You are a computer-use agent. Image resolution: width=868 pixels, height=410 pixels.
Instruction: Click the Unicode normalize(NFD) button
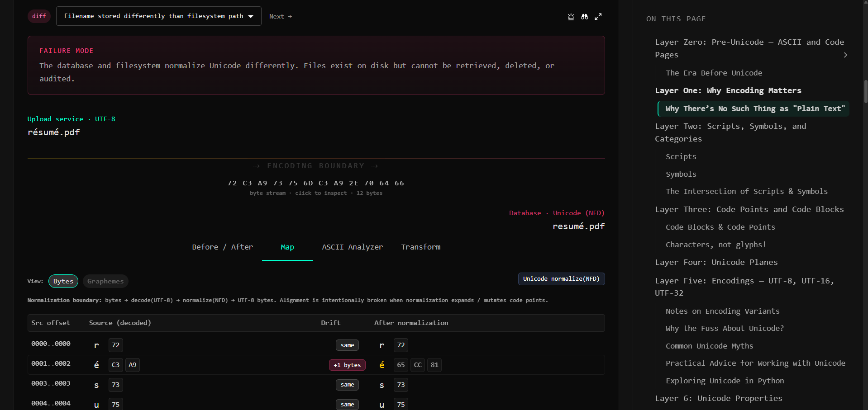[561, 279]
